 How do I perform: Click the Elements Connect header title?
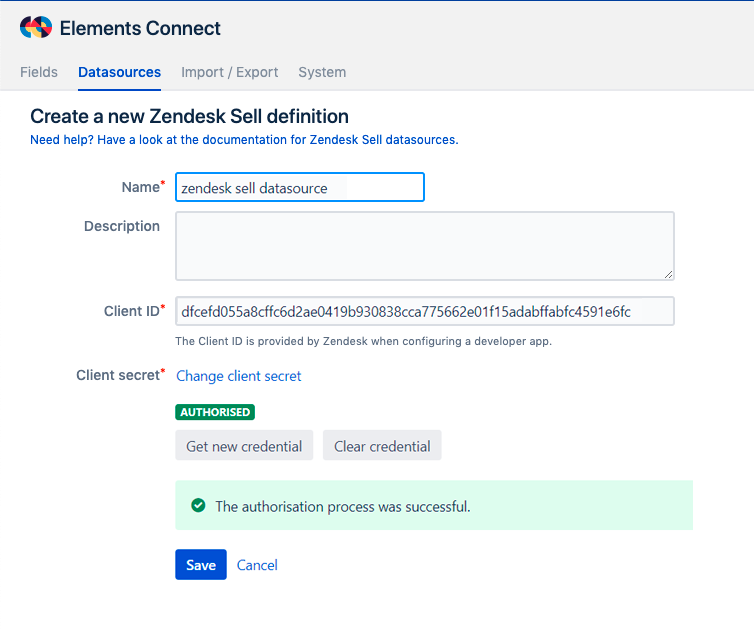(140, 28)
